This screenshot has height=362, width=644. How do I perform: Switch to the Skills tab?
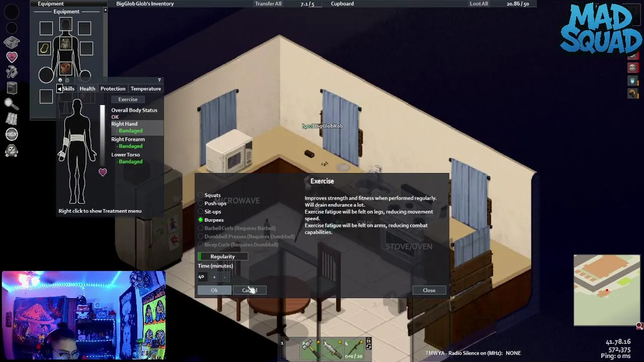(x=68, y=89)
